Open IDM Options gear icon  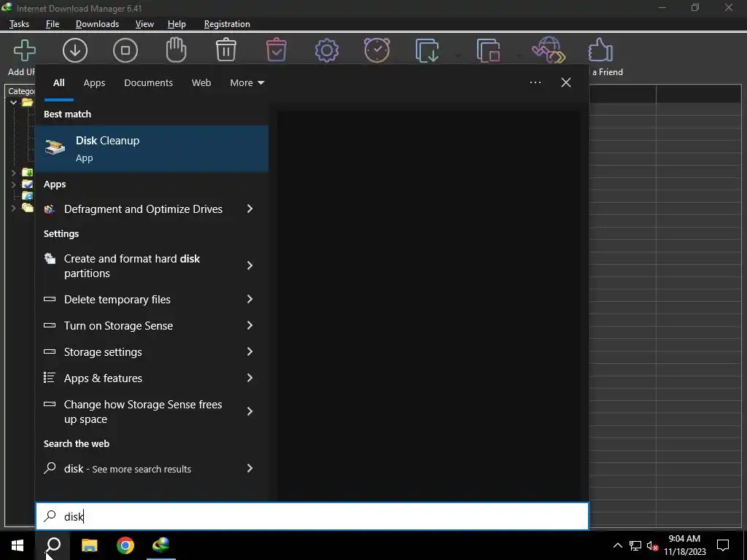[x=327, y=50]
